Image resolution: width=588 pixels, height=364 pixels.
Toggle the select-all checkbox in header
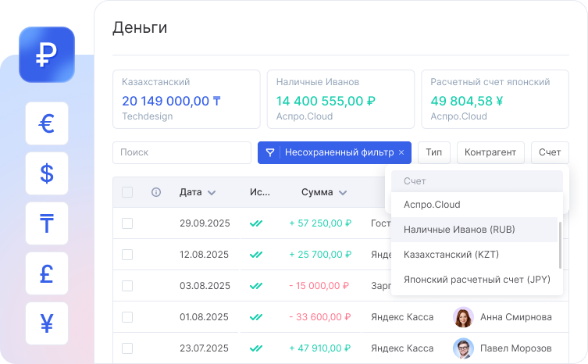[x=127, y=192]
